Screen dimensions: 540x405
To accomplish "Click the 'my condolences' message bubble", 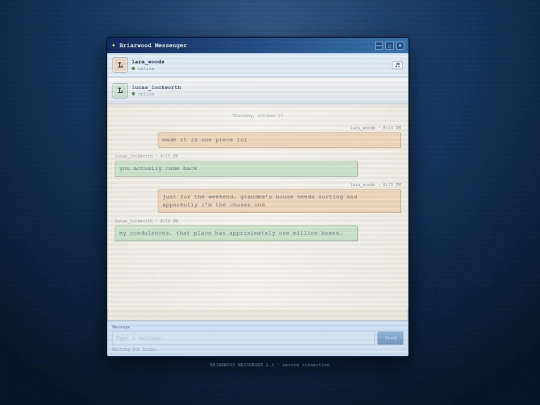I will coord(236,233).
